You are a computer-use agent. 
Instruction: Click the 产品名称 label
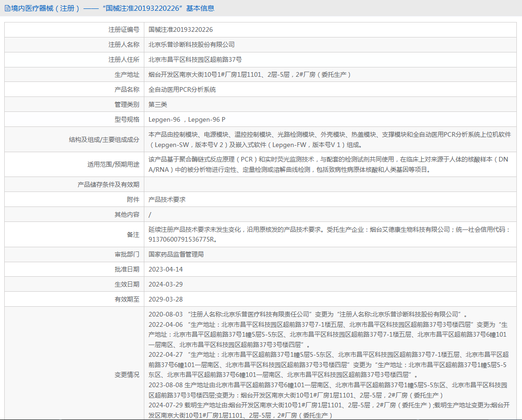[127, 89]
